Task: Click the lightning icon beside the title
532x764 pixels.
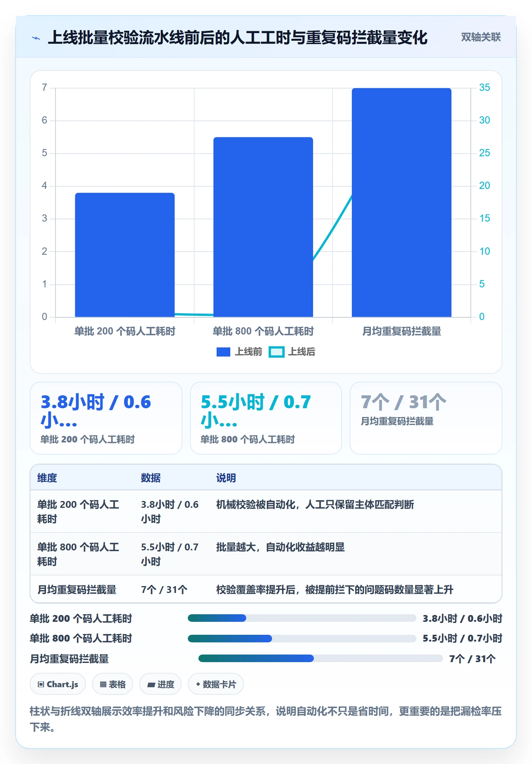Action: tap(36, 38)
